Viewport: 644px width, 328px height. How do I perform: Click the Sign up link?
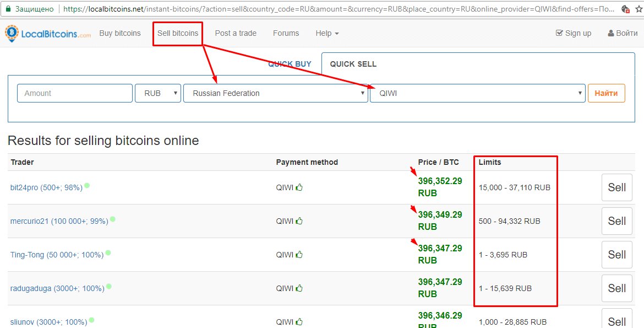tap(574, 33)
